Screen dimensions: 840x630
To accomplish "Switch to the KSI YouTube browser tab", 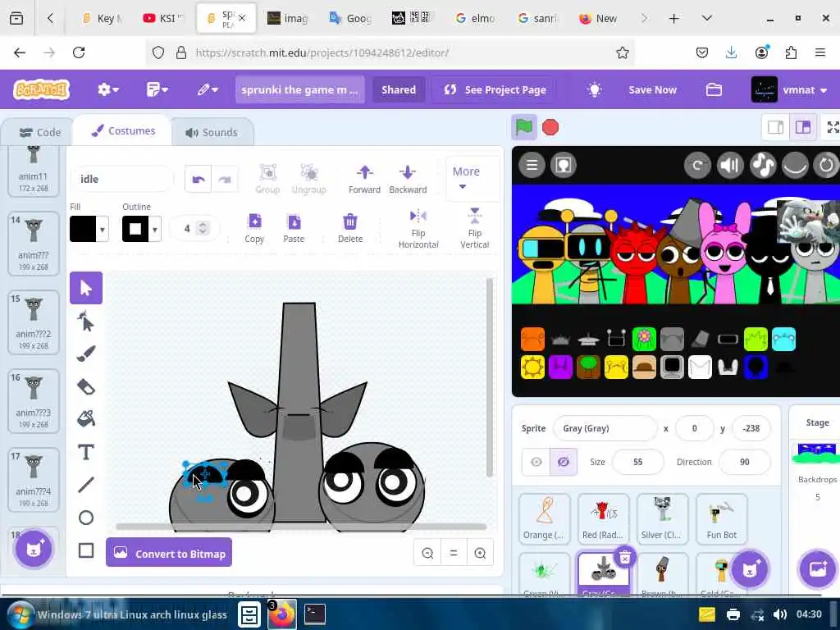I will (x=162, y=18).
